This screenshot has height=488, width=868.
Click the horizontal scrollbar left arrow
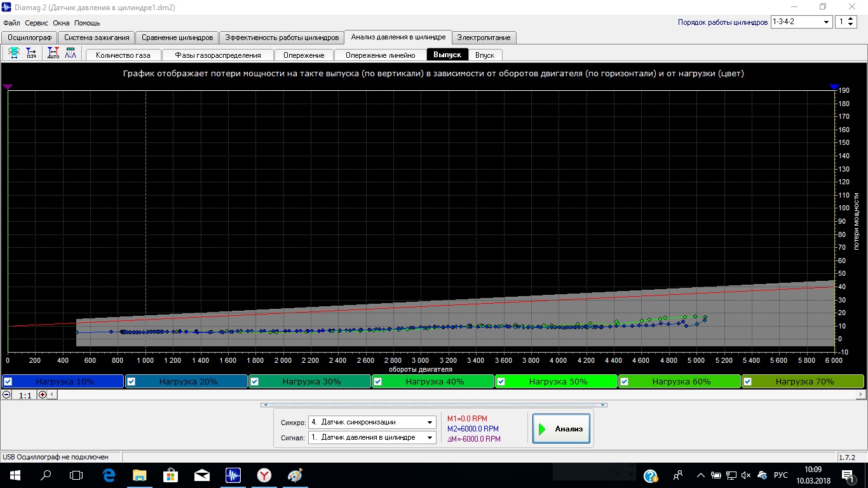[53, 395]
